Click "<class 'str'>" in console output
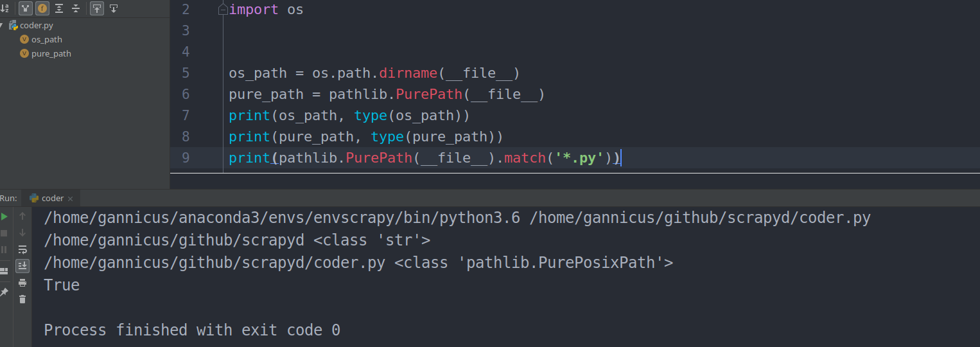This screenshot has height=347, width=980. (372, 240)
